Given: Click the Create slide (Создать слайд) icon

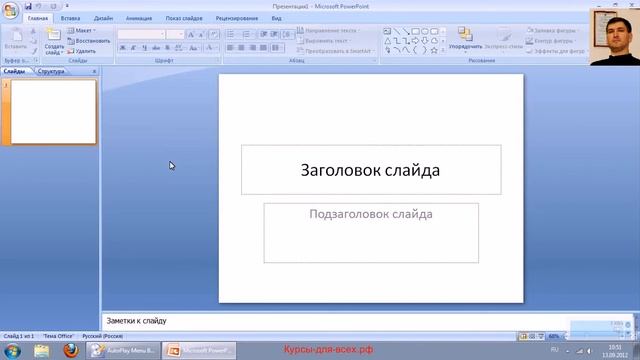Looking at the screenshot, I should pyautogui.click(x=54, y=35).
